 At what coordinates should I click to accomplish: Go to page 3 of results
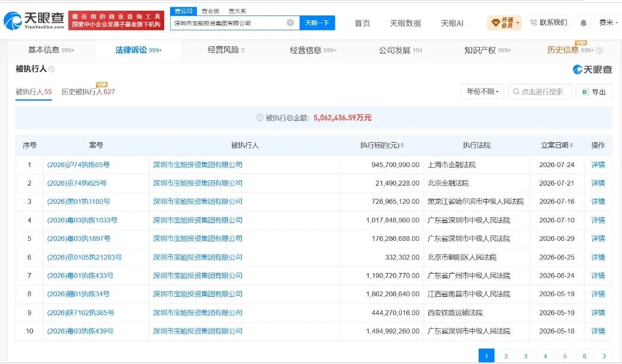[x=526, y=356]
